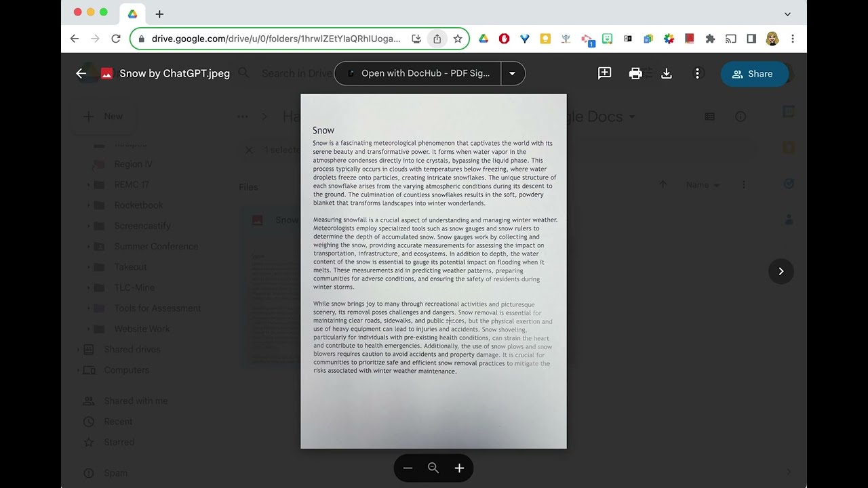Open the Rocketbook folder
This screenshot has width=868, height=488.
pos(138,205)
